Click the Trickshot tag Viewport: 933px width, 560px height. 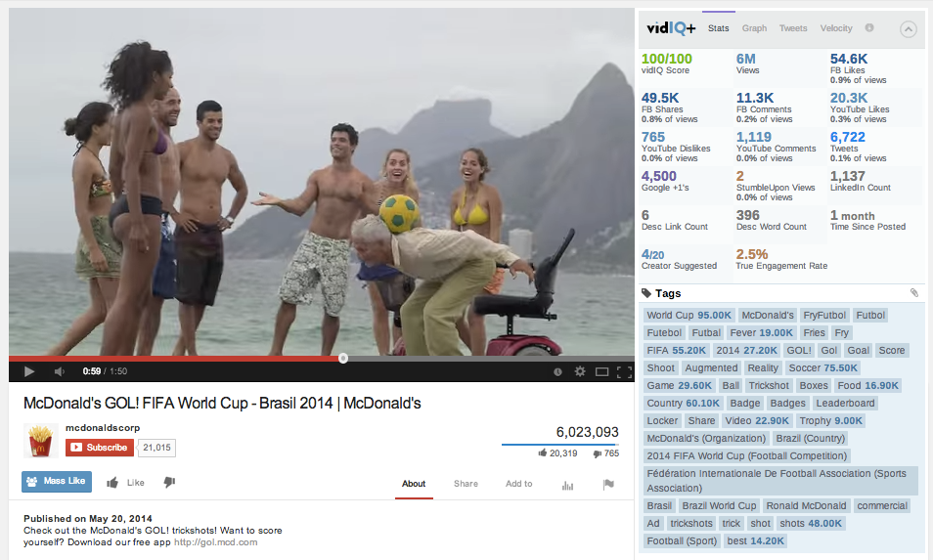[x=769, y=385]
